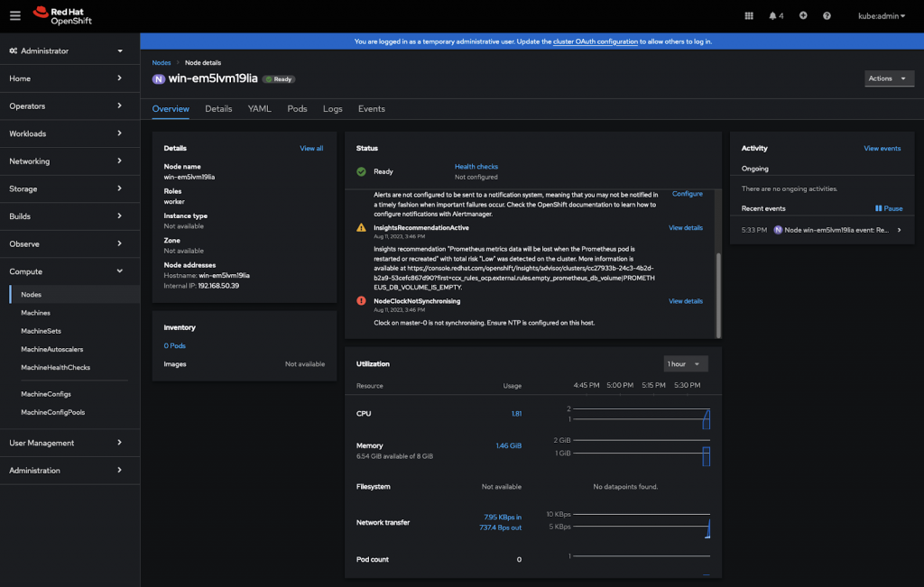
Task: Change the utilization time range from 1 hour
Action: (685, 363)
